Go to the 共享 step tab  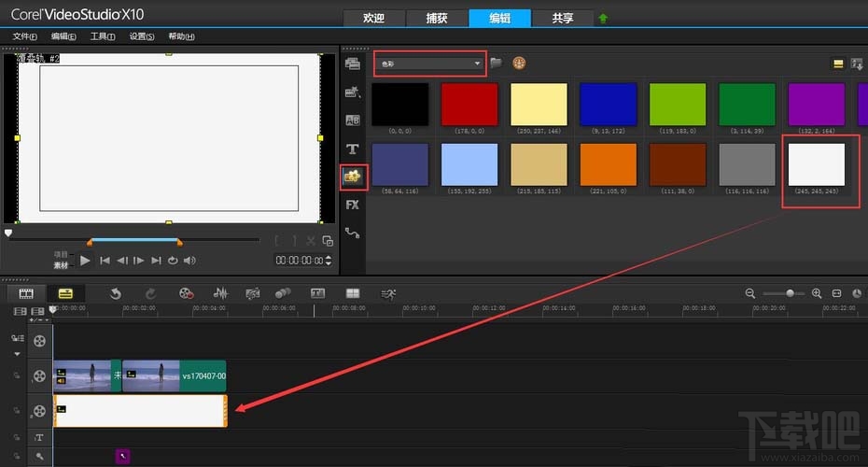point(563,18)
